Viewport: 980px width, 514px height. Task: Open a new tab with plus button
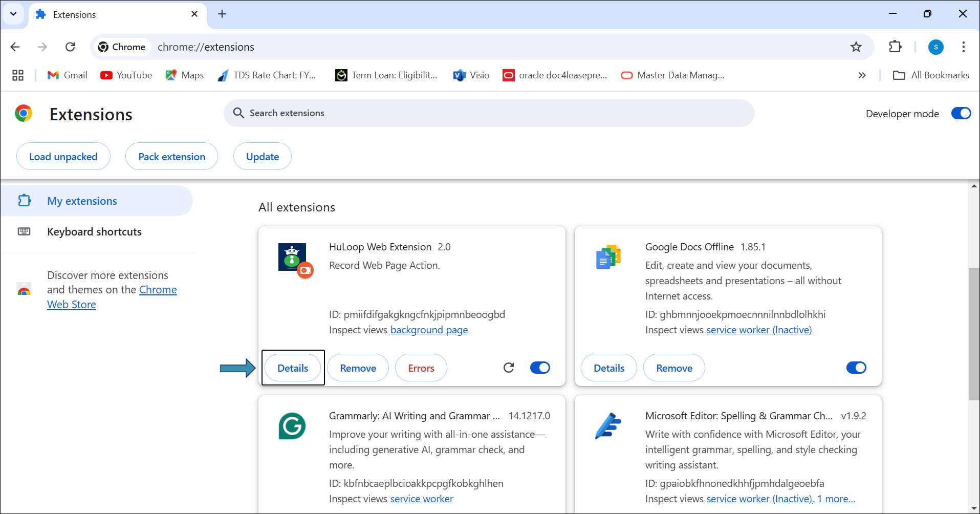tap(222, 14)
